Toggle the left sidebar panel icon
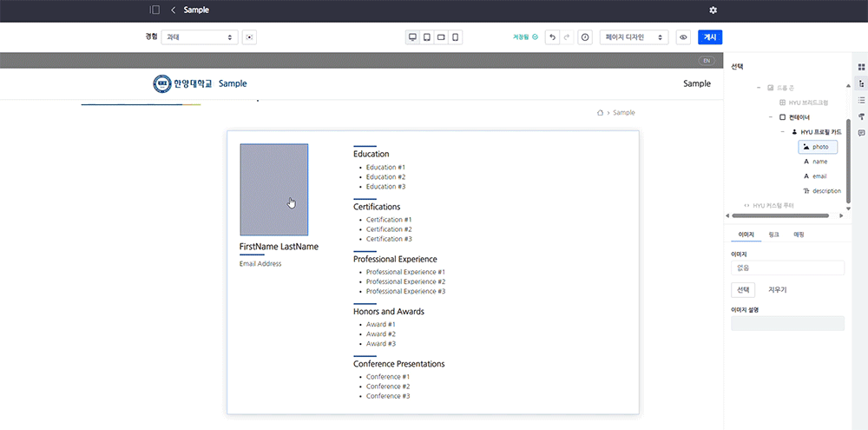The image size is (868, 430). point(155,10)
